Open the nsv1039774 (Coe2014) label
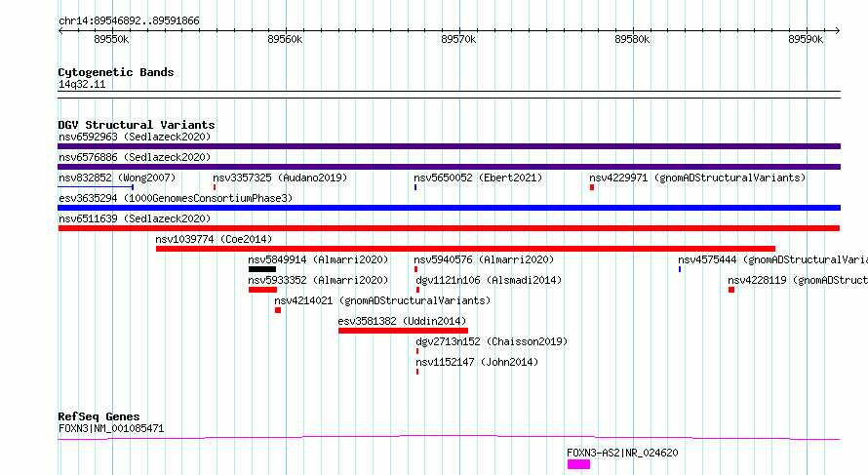The width and height of the screenshot is (868, 475). [x=214, y=239]
